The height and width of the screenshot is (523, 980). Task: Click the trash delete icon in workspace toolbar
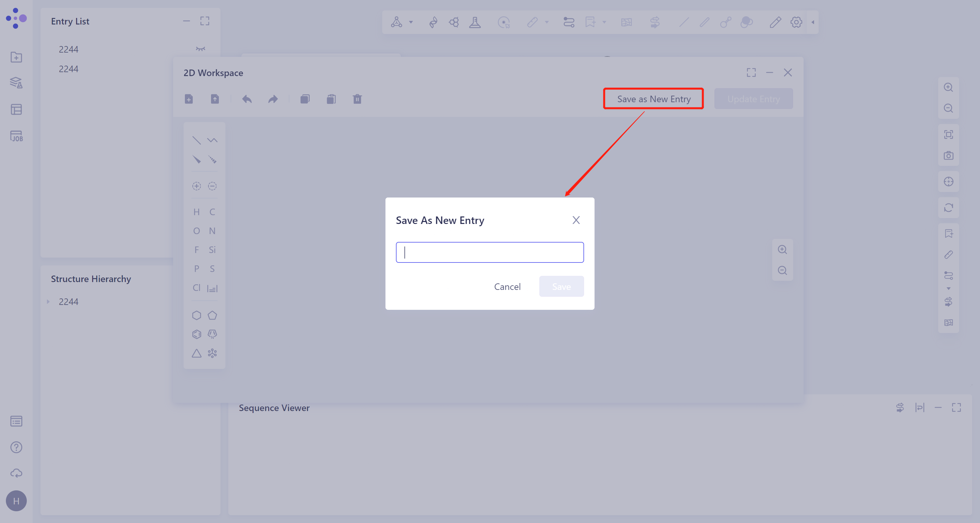(357, 99)
